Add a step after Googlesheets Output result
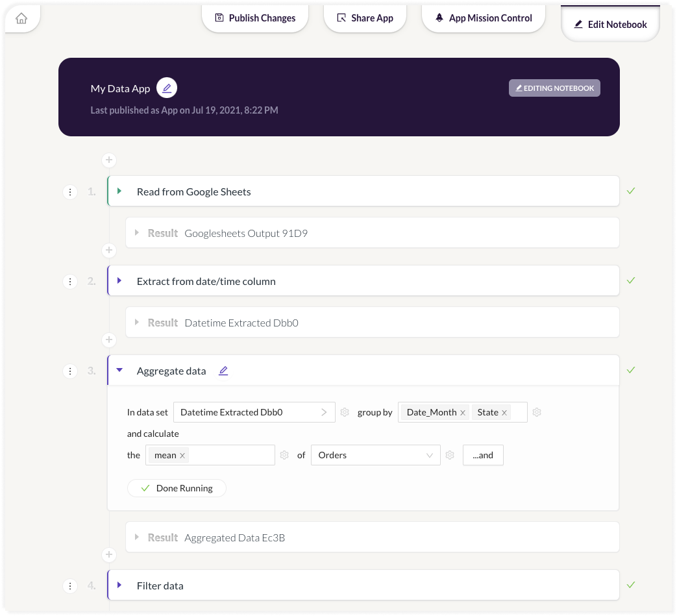Screen dimensions: 677x616 [109, 250]
